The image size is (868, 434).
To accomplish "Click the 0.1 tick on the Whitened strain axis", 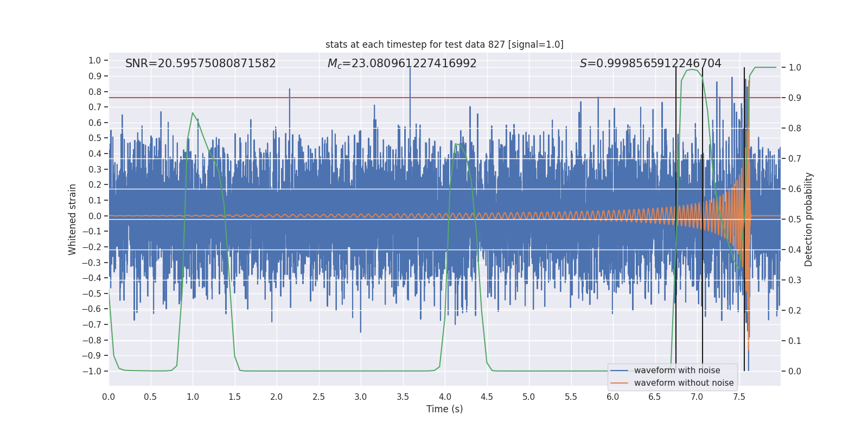I will tap(95, 200).
